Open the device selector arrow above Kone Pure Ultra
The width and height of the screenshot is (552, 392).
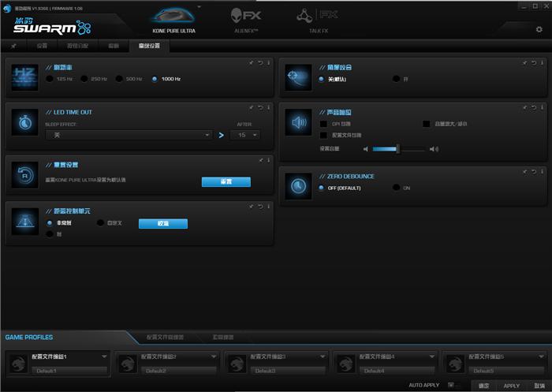199,6
